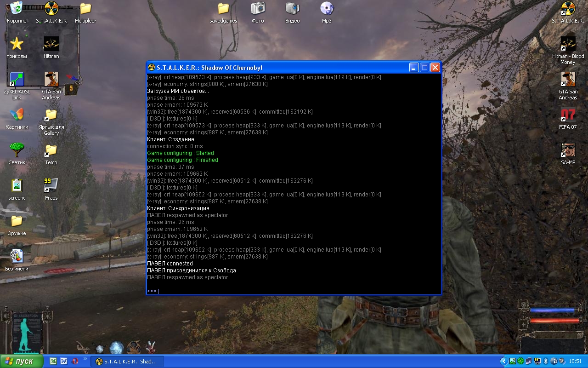Screen dimensions: 588x368
Task: Click the 'ПАВЕЛ connected' console line
Action: pos(170,264)
